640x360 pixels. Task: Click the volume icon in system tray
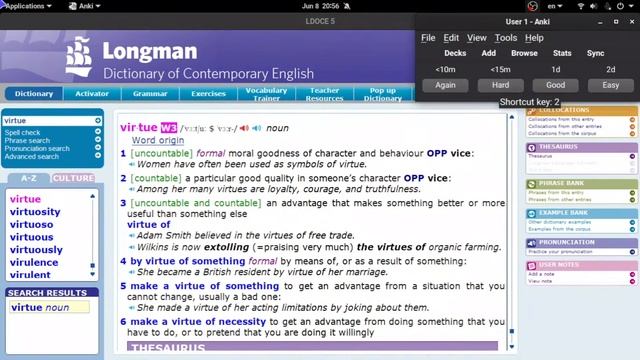coord(593,6)
